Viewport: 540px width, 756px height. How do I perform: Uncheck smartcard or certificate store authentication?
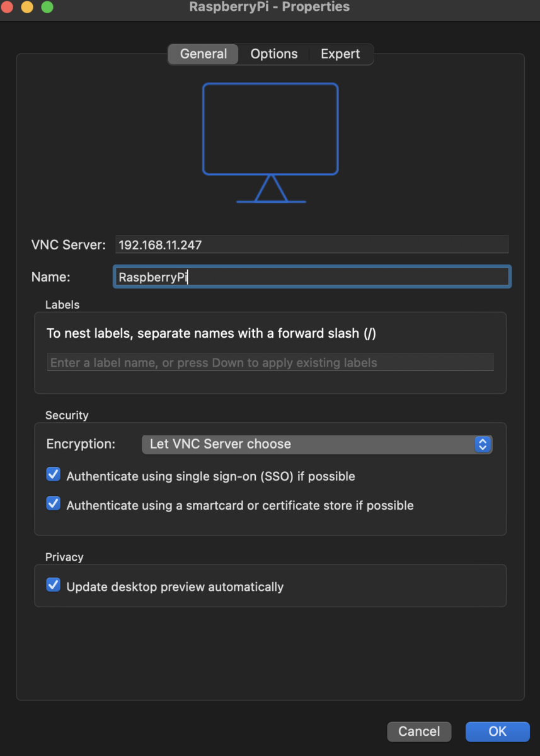coord(53,503)
